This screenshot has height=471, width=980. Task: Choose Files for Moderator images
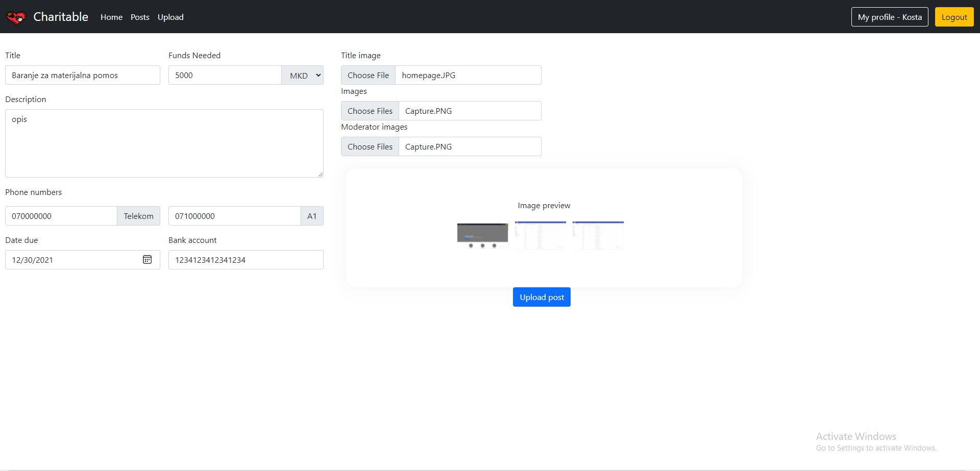(x=370, y=147)
